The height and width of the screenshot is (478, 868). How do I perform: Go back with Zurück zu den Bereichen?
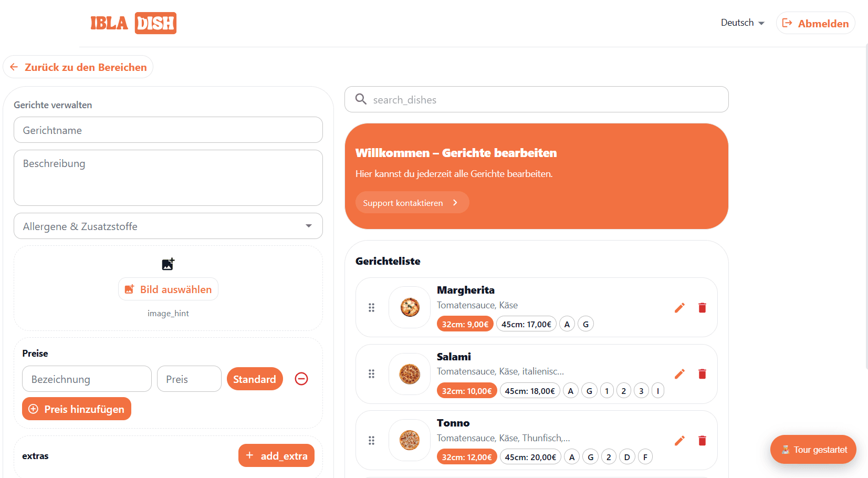[78, 67]
